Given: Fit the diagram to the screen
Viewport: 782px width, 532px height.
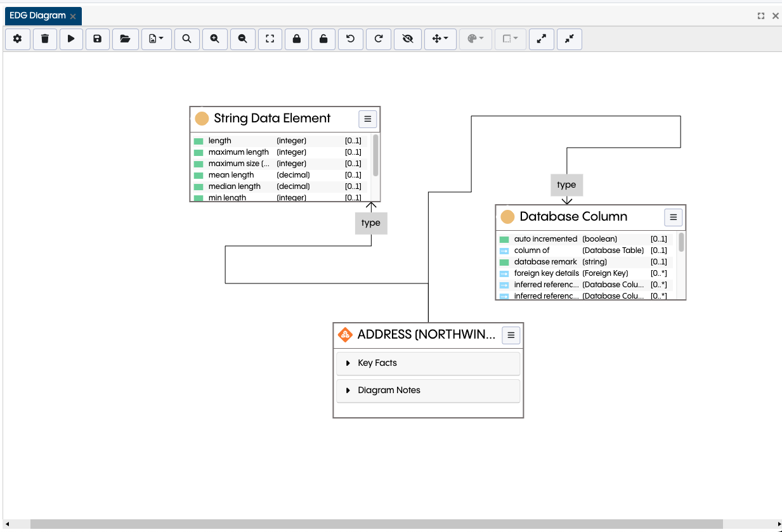Looking at the screenshot, I should pyautogui.click(x=270, y=39).
